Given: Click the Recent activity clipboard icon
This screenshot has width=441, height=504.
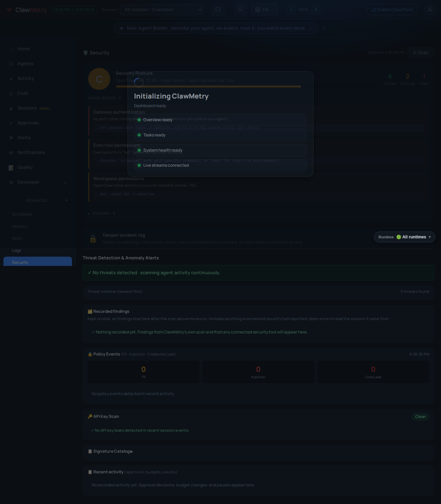Looking at the screenshot, I should (90, 472).
